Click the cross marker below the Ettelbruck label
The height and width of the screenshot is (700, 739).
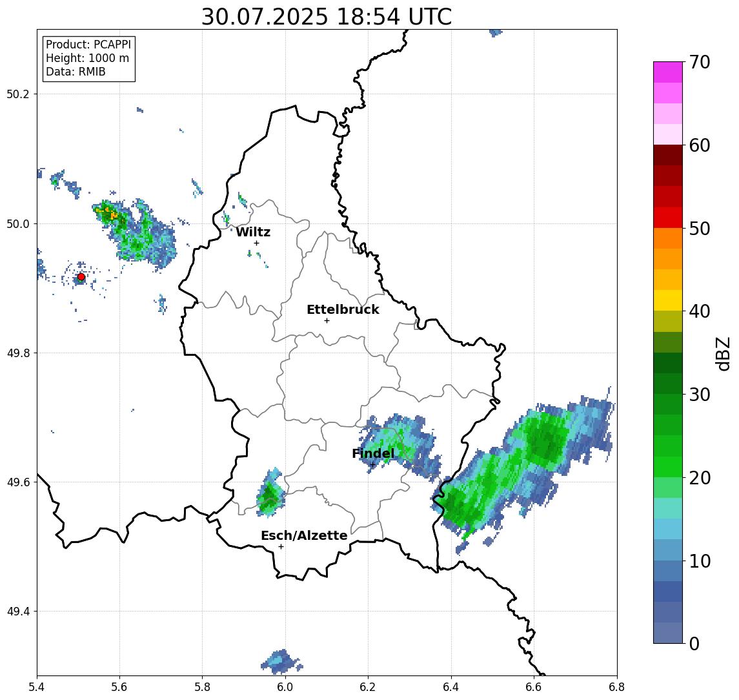tap(327, 321)
